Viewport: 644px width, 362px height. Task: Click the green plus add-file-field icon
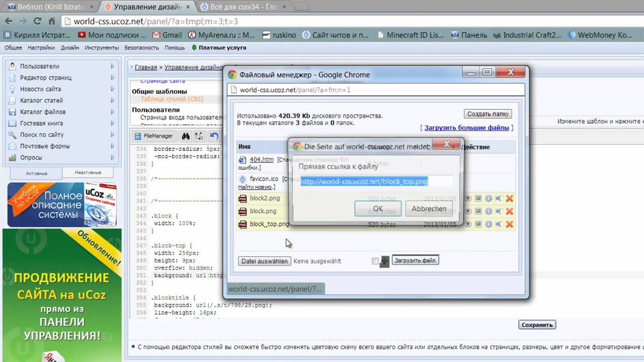pyautogui.click(x=384, y=261)
